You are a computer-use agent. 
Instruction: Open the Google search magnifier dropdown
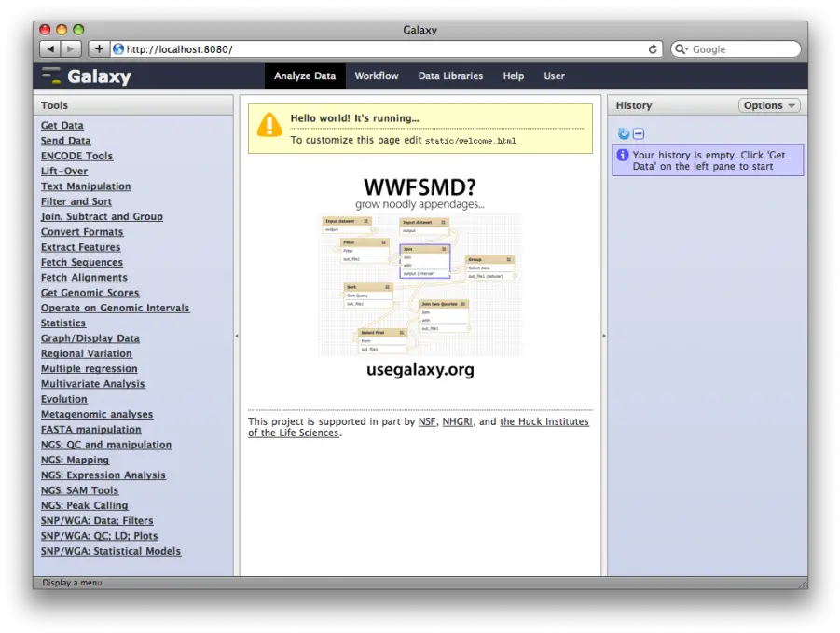pyautogui.click(x=682, y=49)
